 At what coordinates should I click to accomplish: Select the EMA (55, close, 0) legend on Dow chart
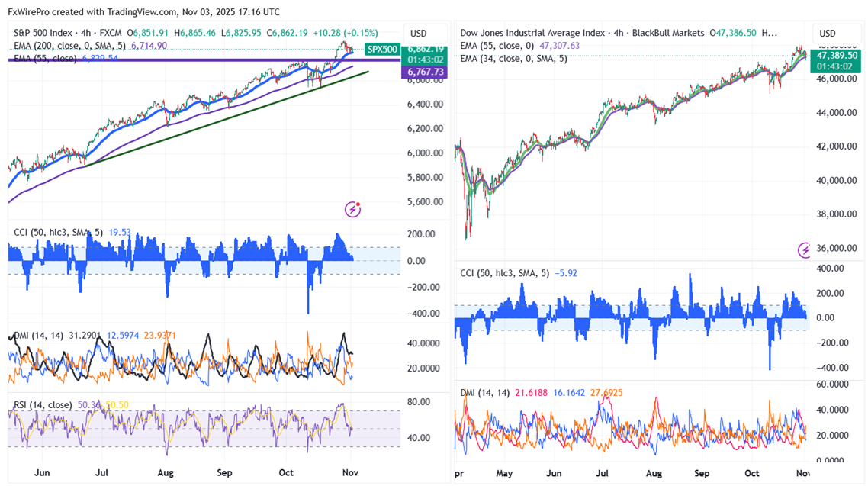pos(497,45)
